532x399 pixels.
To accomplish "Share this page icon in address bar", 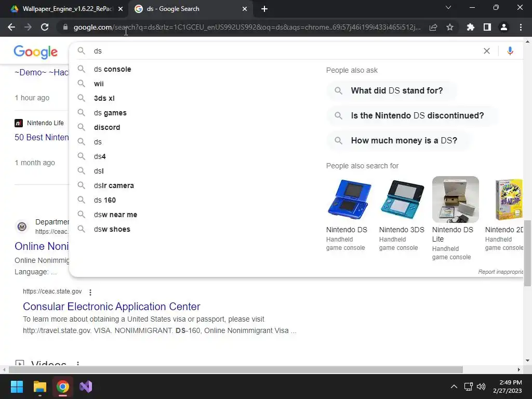I will pos(433,27).
